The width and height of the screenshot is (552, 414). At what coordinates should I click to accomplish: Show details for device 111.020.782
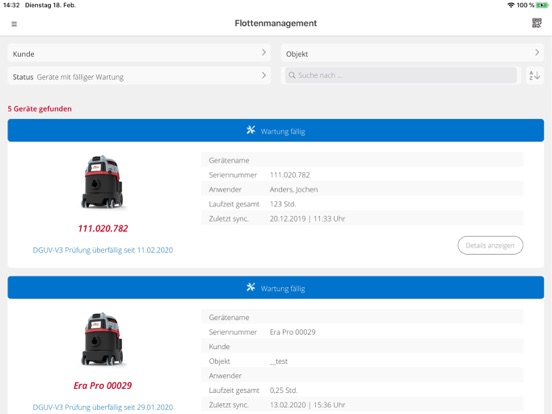click(x=490, y=245)
